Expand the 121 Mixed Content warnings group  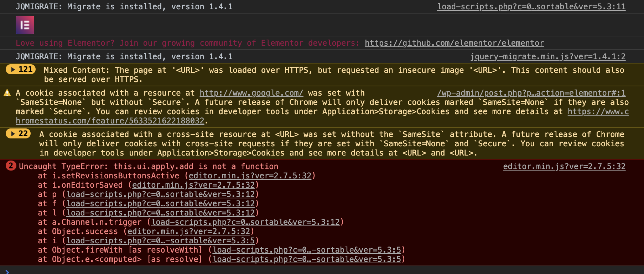(21, 70)
